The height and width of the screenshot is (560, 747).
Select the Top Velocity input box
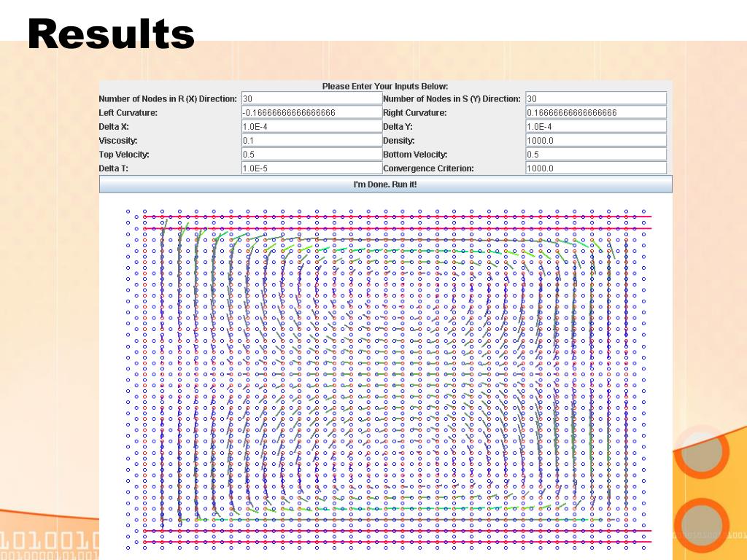312,155
